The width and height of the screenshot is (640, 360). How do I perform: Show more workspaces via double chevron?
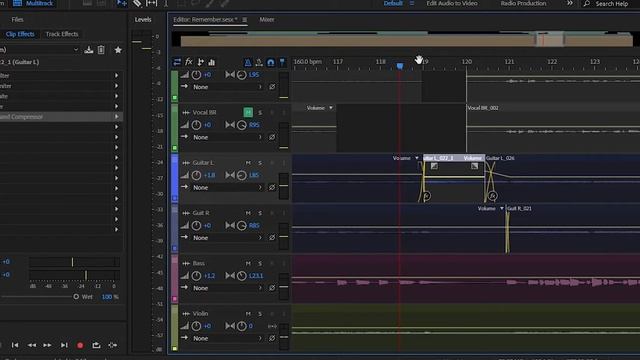569,3
